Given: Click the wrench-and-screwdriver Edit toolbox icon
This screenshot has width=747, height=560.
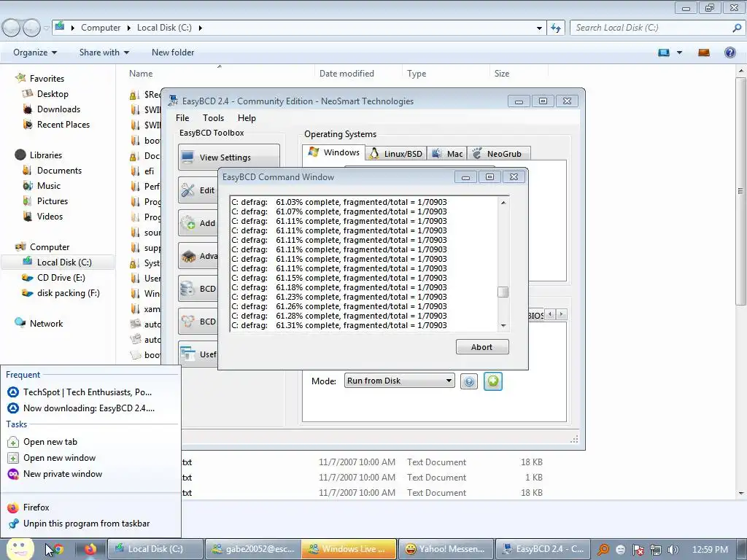Looking at the screenshot, I should pyautogui.click(x=187, y=190).
